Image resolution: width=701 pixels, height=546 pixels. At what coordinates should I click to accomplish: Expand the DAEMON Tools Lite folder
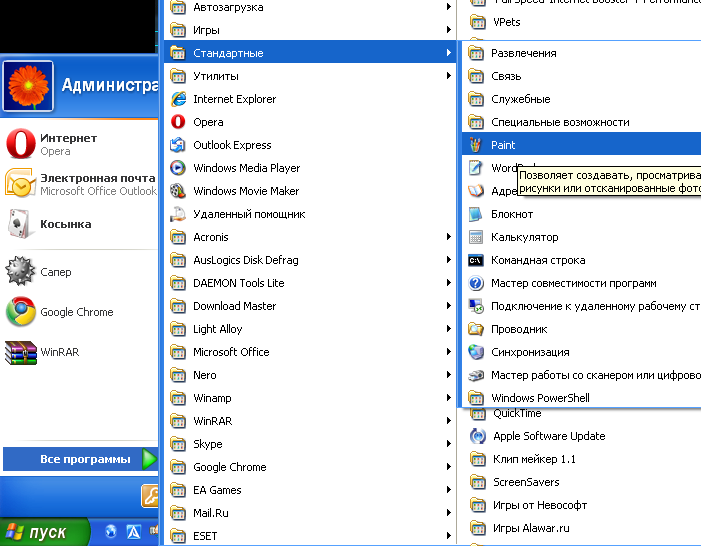(310, 283)
